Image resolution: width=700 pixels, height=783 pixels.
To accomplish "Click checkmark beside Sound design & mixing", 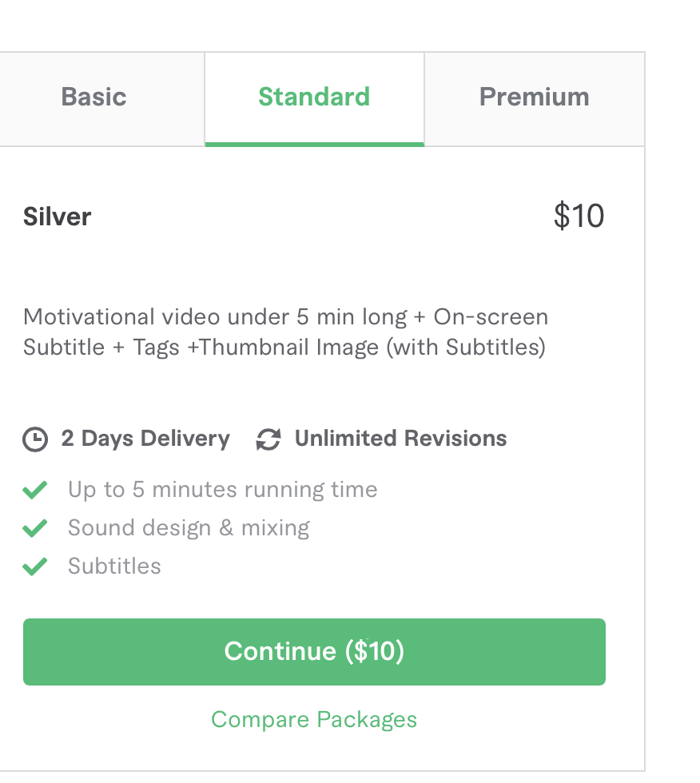I will click(x=35, y=528).
